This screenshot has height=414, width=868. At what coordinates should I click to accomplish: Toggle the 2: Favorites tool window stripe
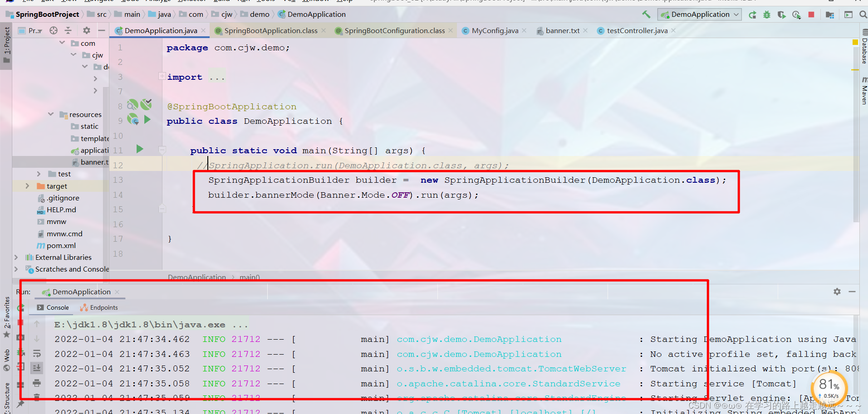pyautogui.click(x=6, y=317)
